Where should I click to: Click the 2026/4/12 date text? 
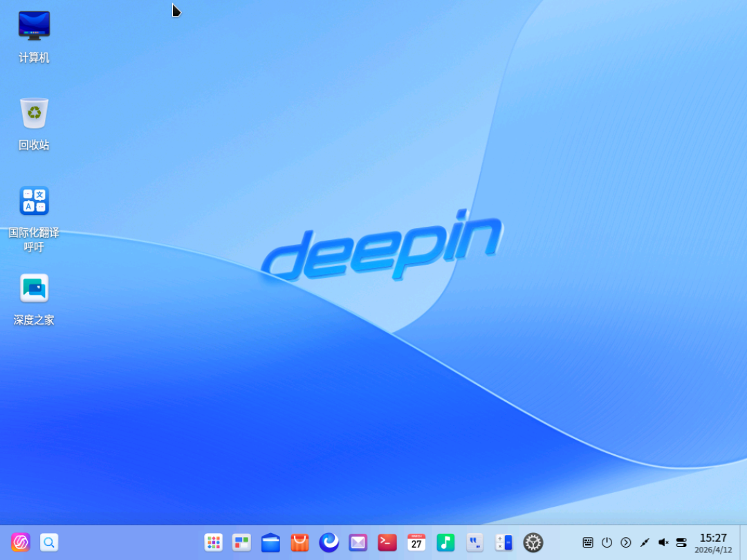pos(712,550)
